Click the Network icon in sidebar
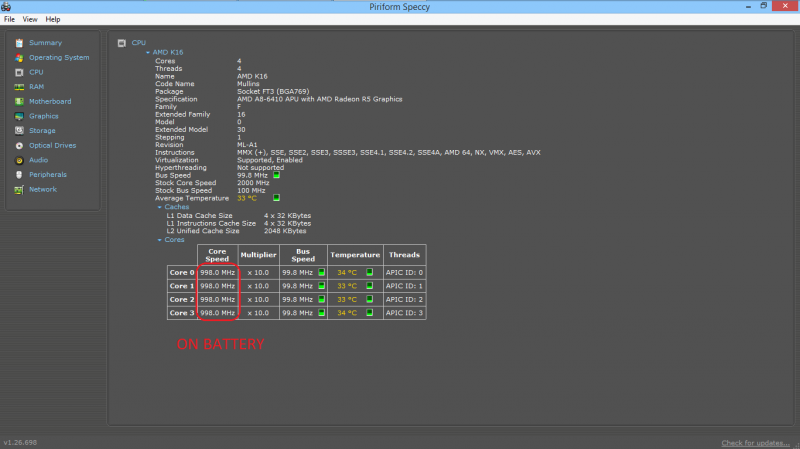Image resolution: width=800 pixels, height=449 pixels. pos(19,190)
